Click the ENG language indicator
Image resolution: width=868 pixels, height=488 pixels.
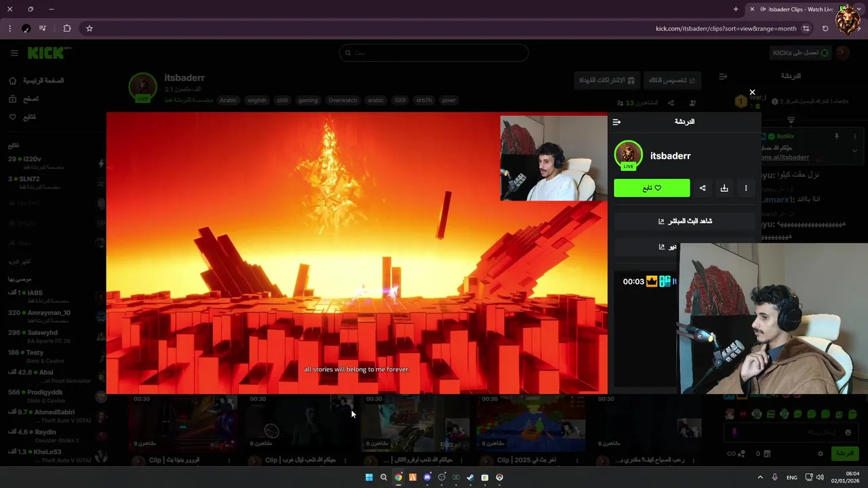point(792,477)
